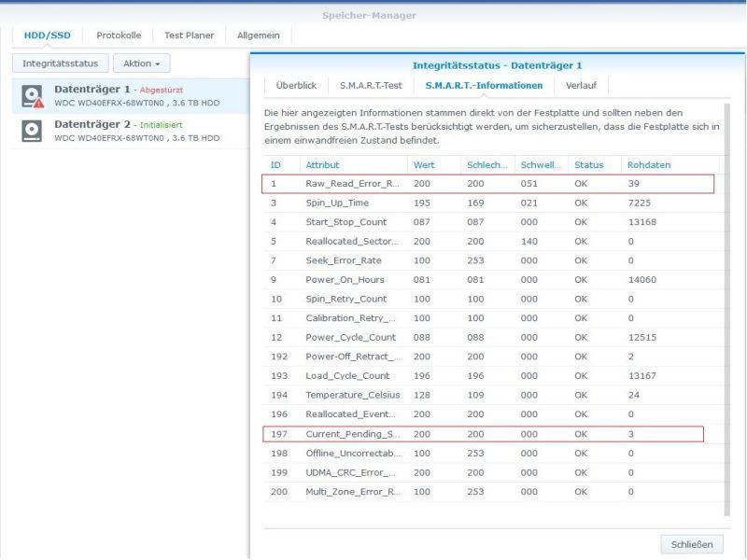Screen dimensions: 747x560
Task: Click raw data value 7225
Action: click(639, 203)
